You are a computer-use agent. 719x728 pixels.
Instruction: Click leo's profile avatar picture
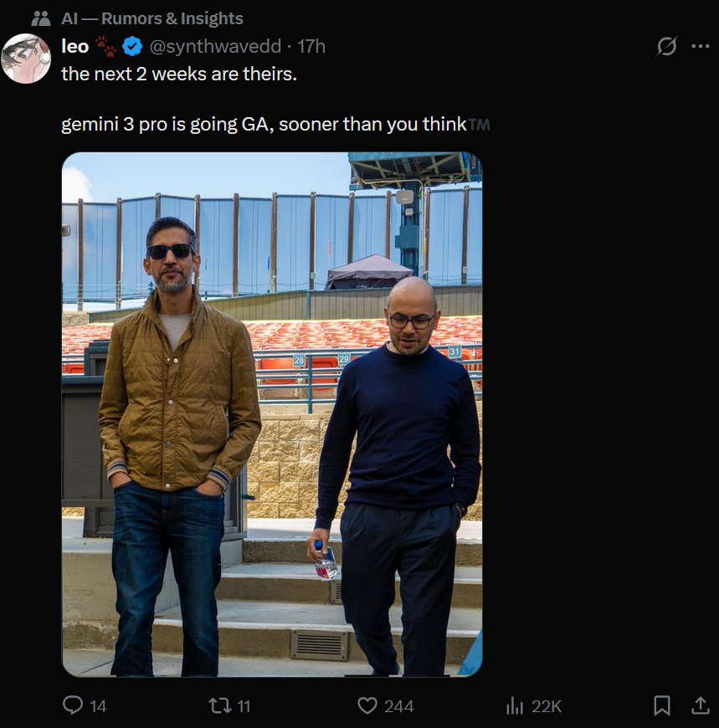[26, 59]
